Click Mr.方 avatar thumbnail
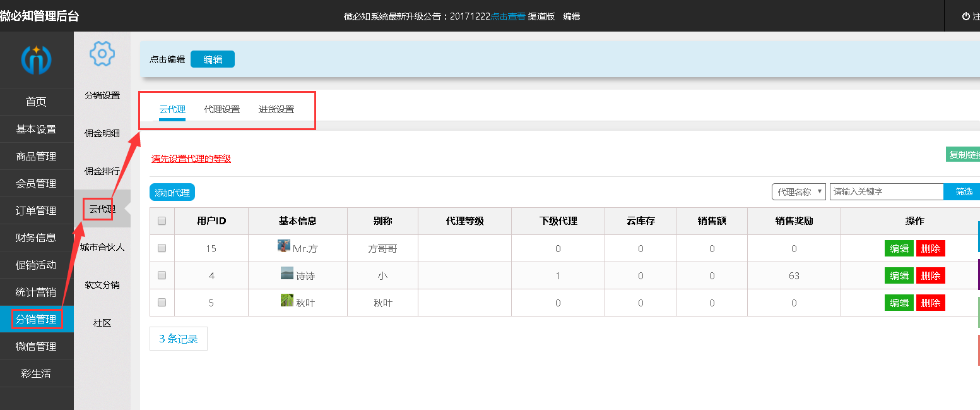The image size is (980, 410). pyautogui.click(x=284, y=246)
